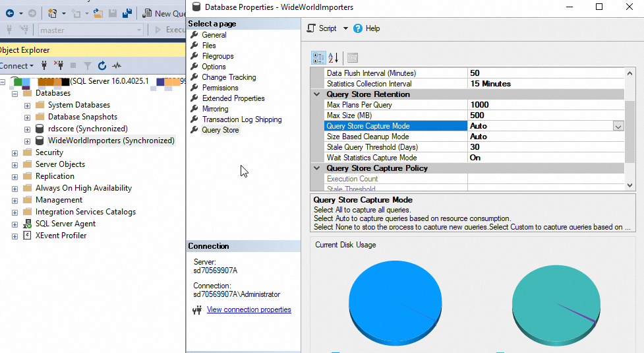Collapse the Databases tree node
The height and width of the screenshot is (353, 644).
coord(15,94)
